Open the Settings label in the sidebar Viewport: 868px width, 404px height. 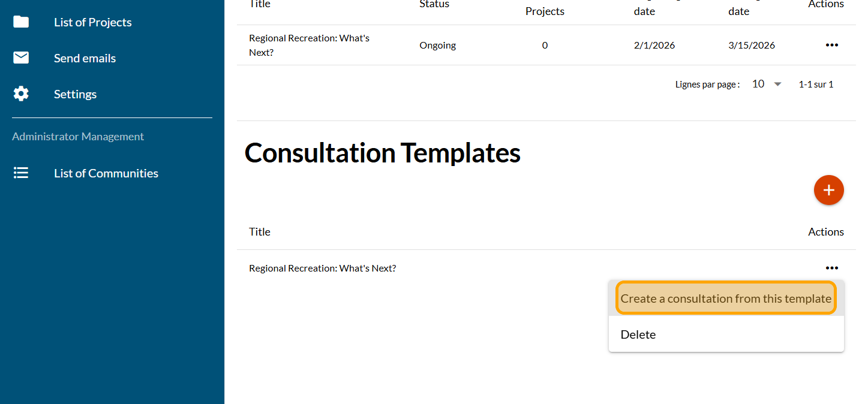[75, 94]
